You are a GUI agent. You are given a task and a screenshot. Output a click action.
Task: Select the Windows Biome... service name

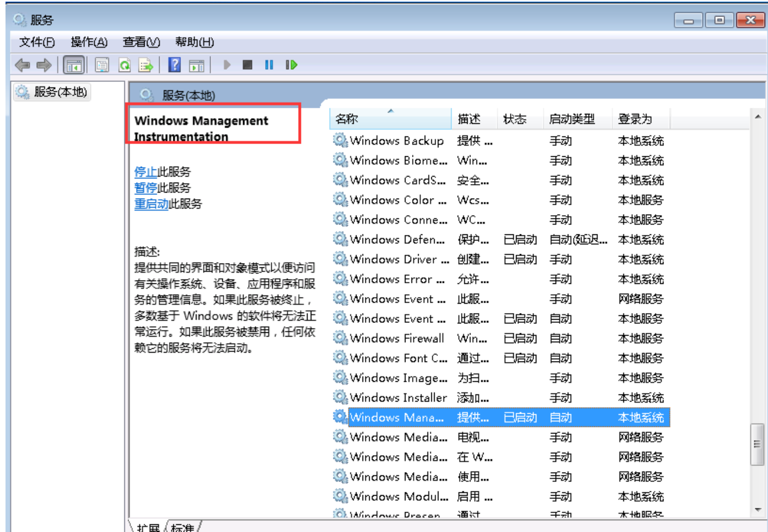pyautogui.click(x=398, y=161)
